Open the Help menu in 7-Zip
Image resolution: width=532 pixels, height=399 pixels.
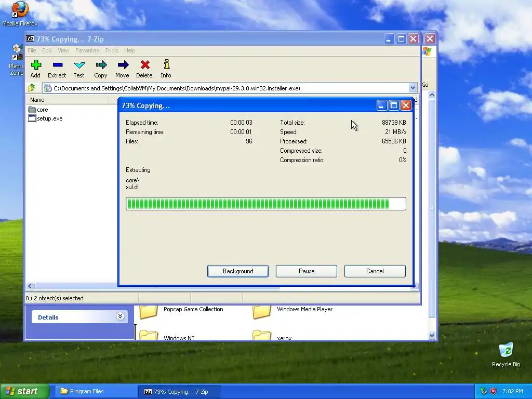[129, 50]
